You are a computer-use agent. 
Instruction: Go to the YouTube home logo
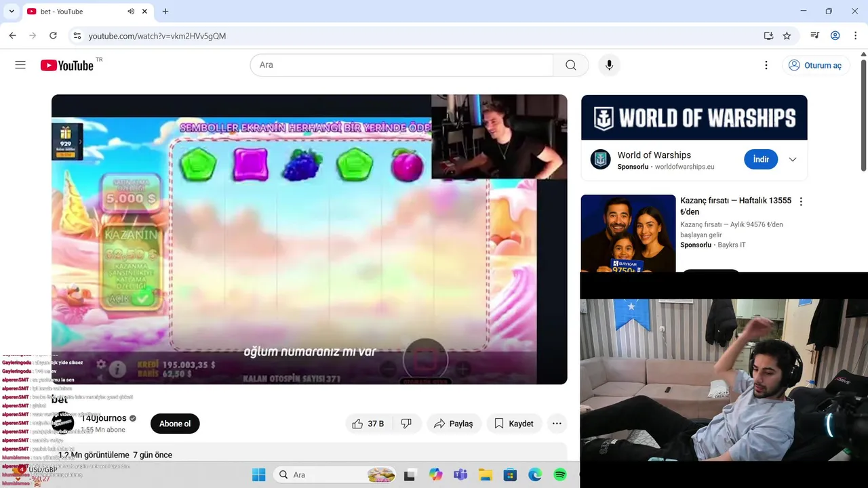point(66,65)
